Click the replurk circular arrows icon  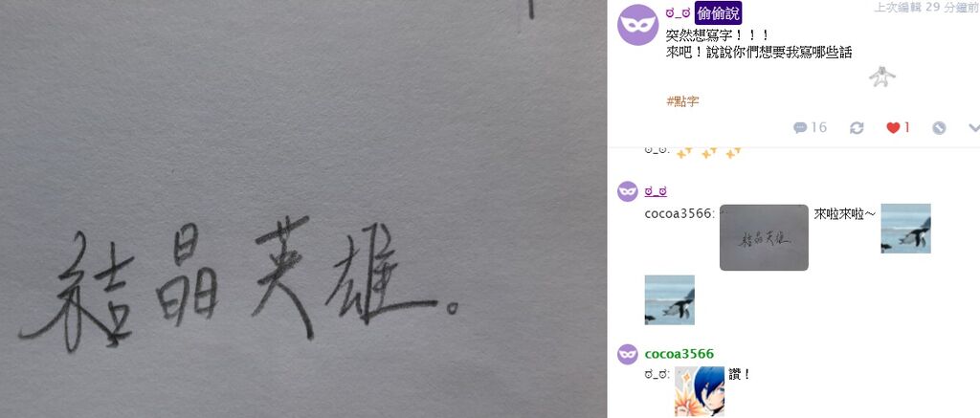[x=857, y=127]
